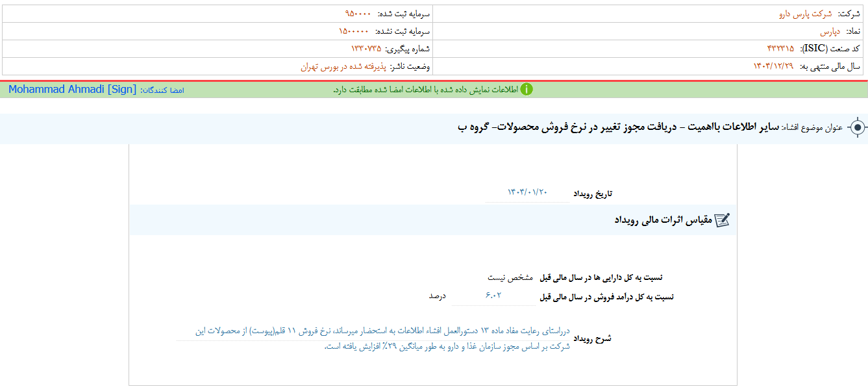The height and width of the screenshot is (391, 868).
Task: Click publisher status پذیرفته شده در بورس تهران
Action: coord(343,66)
